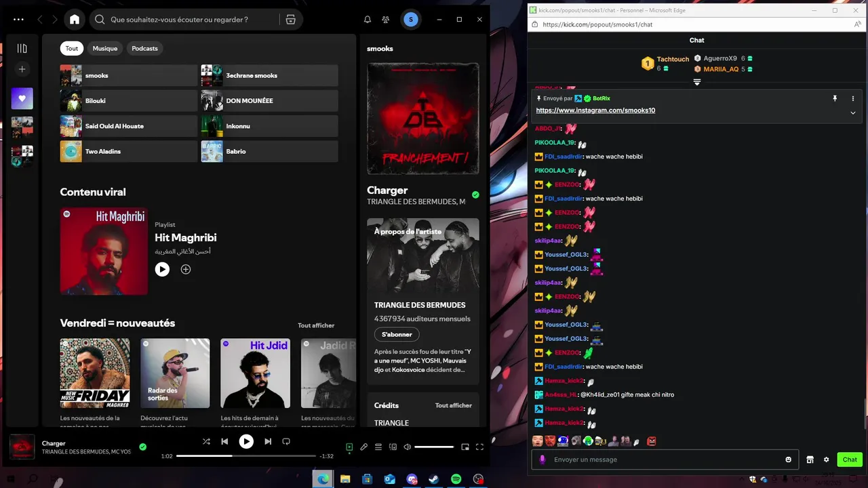
Task: Adjust the Spotify volume slider
Action: [x=434, y=447]
